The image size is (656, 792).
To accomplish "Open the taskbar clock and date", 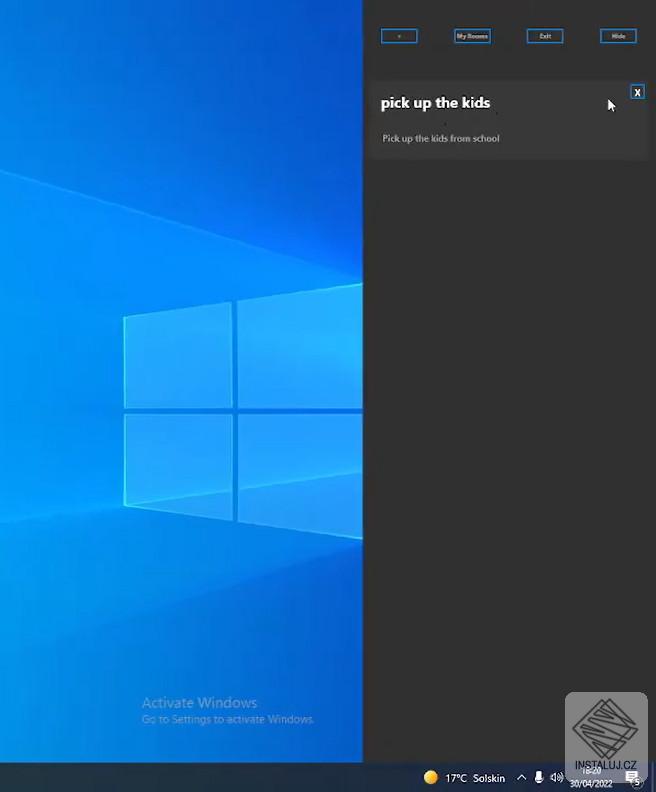I will pyautogui.click(x=591, y=777).
